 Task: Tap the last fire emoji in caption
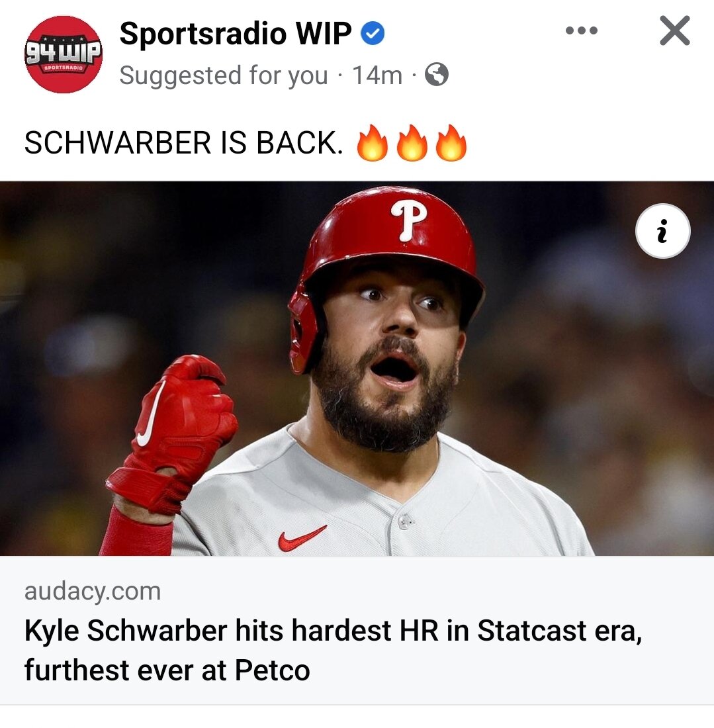point(451,142)
